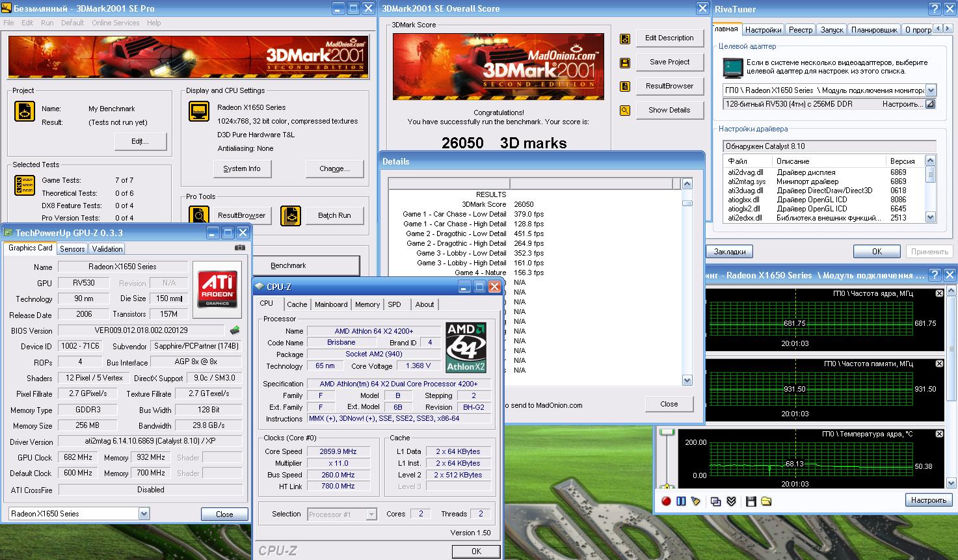Click the magnifier icon next to Show Details
The height and width of the screenshot is (560, 958).
pyautogui.click(x=625, y=111)
